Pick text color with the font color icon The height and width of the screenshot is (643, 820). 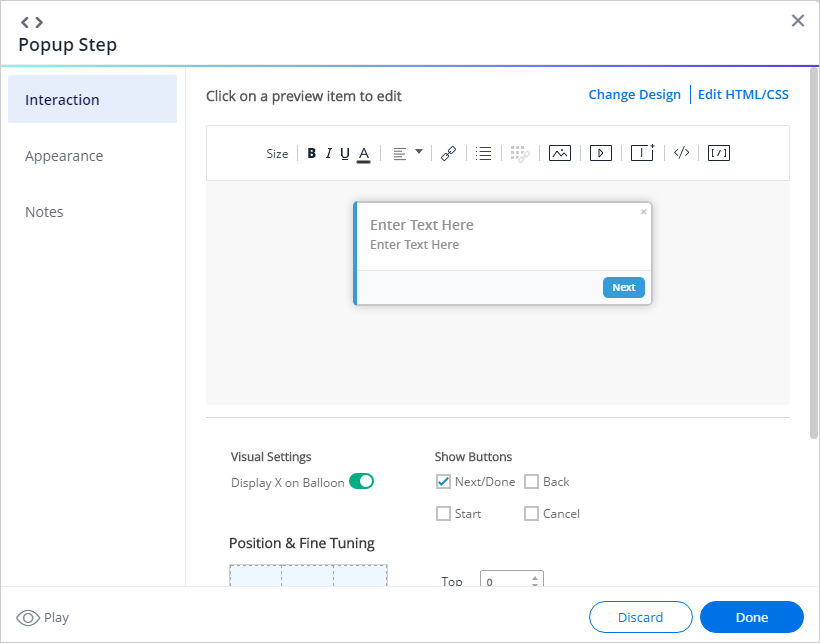tap(364, 153)
